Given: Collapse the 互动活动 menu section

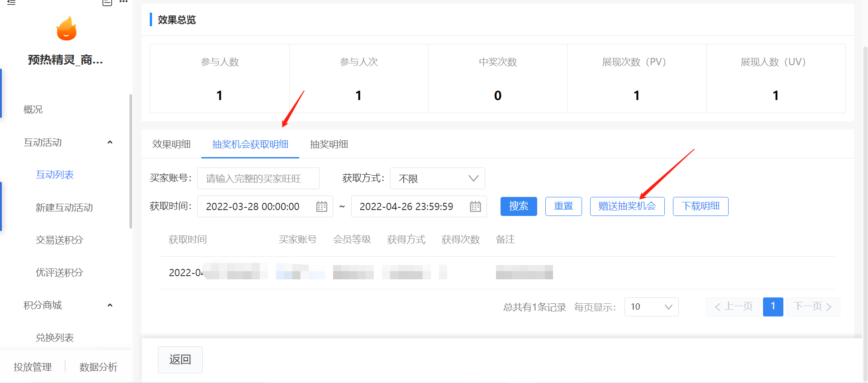Looking at the screenshot, I should click(110, 143).
